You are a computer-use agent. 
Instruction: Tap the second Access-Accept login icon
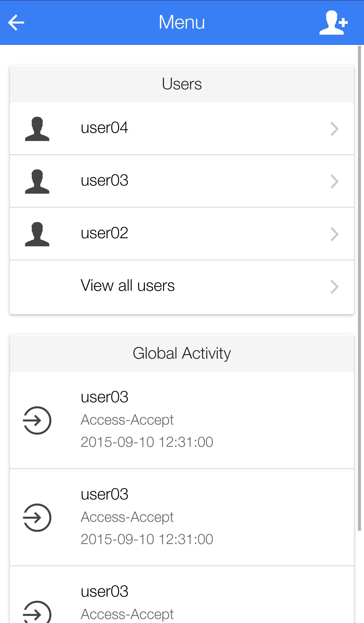click(37, 517)
